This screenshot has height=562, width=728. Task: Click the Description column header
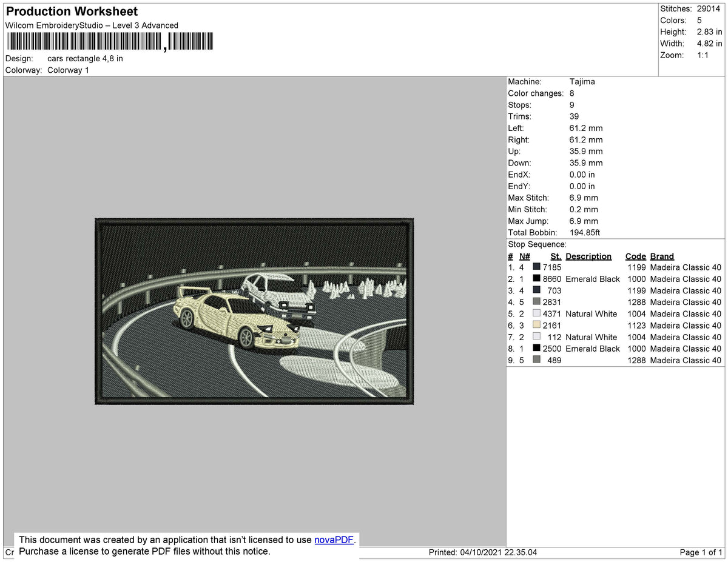click(588, 256)
